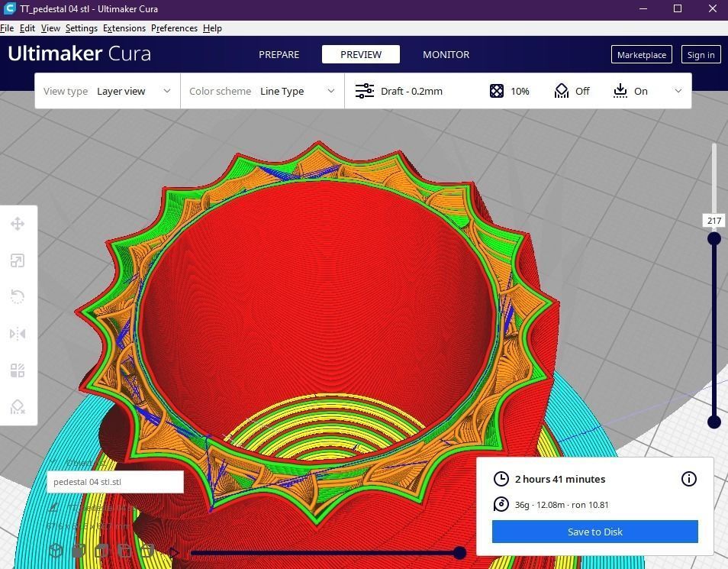Image resolution: width=728 pixels, height=569 pixels.
Task: Open the Help menu
Action: (213, 28)
